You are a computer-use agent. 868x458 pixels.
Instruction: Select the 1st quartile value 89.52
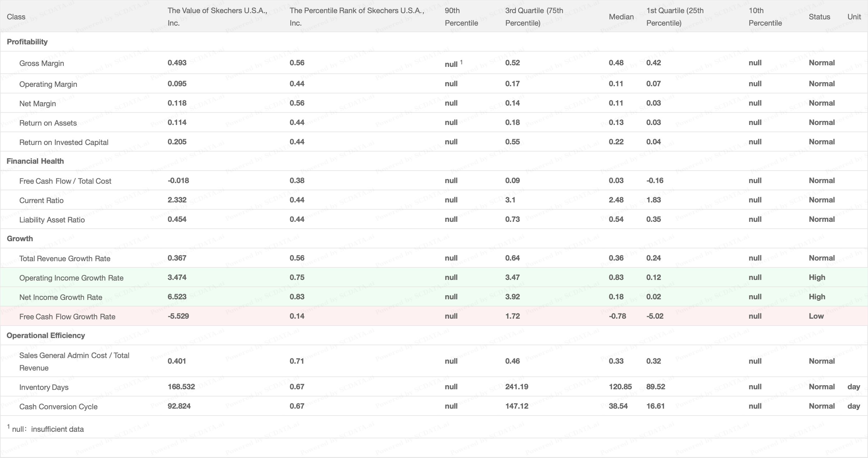pos(656,386)
